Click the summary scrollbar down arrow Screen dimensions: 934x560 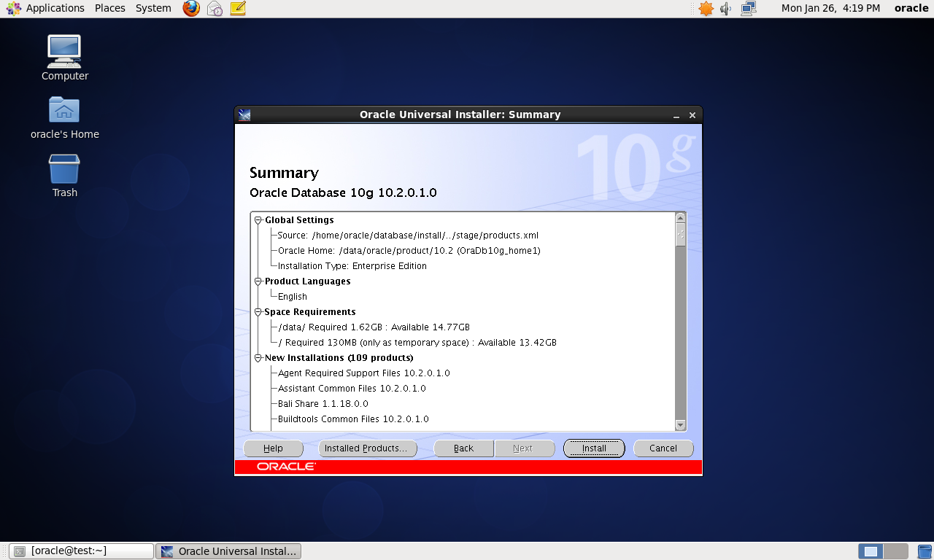(681, 425)
